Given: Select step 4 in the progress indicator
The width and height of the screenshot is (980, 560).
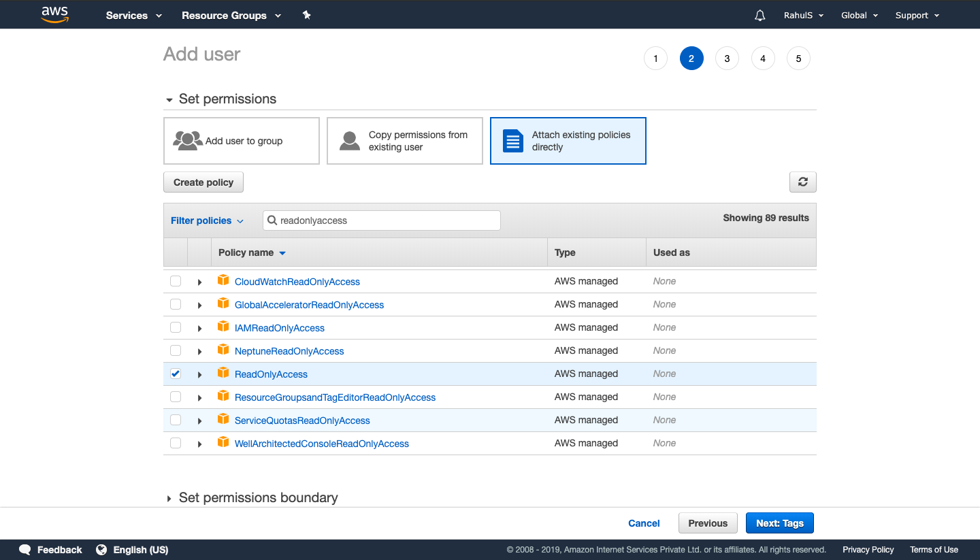Looking at the screenshot, I should pos(762,58).
